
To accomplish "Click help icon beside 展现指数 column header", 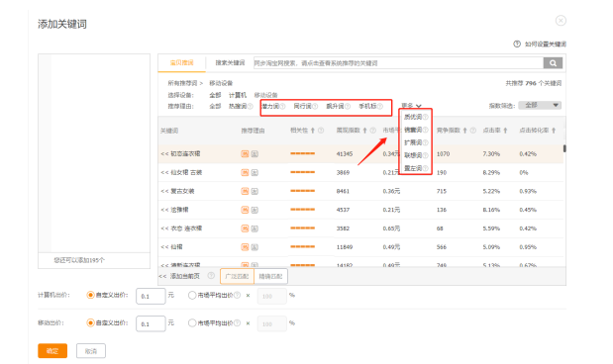I will (372, 131).
